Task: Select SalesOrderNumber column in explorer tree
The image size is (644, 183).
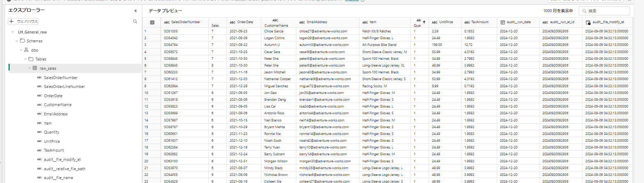Action: tap(61, 78)
